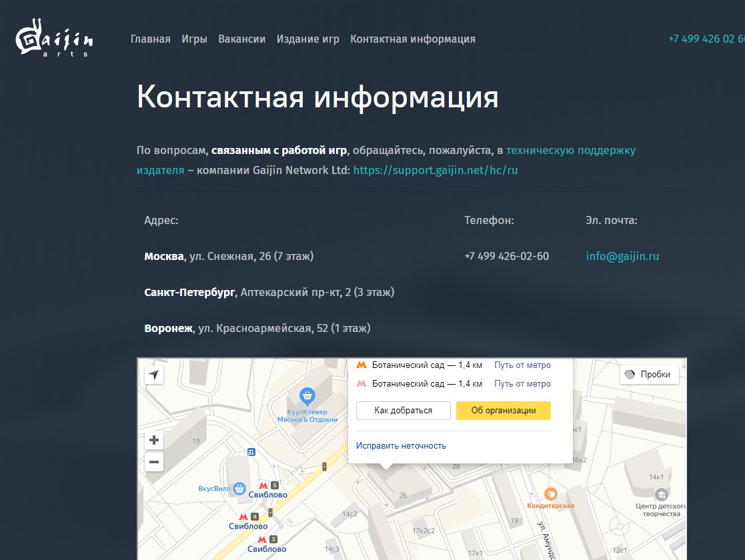
Task: Open the support.gaijin.net/hc/ru URL link
Action: [x=436, y=170]
